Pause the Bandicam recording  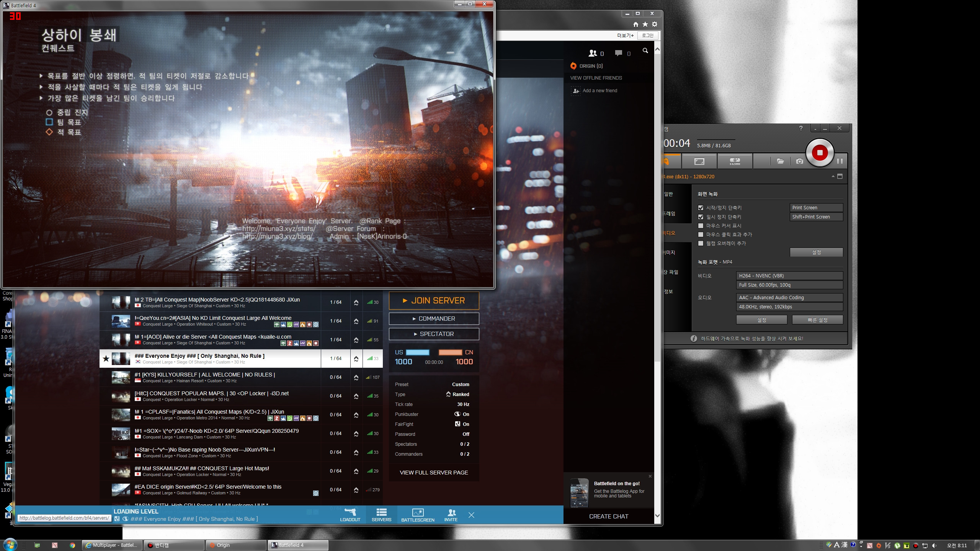[840, 161]
